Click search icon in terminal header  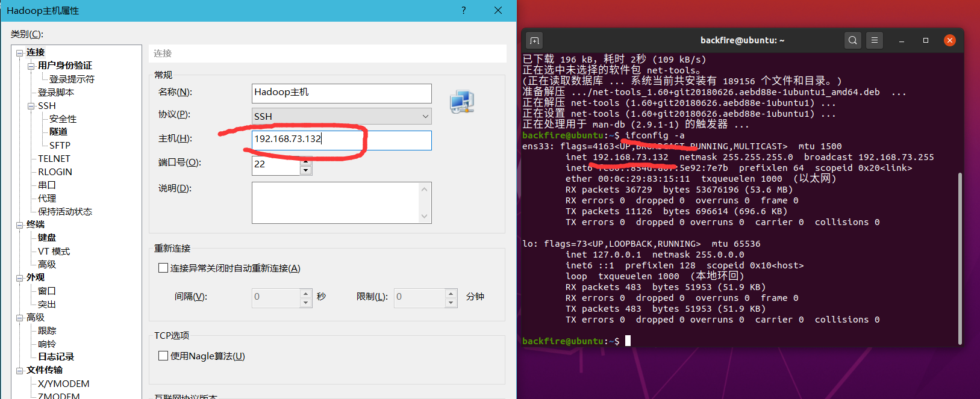(x=852, y=40)
